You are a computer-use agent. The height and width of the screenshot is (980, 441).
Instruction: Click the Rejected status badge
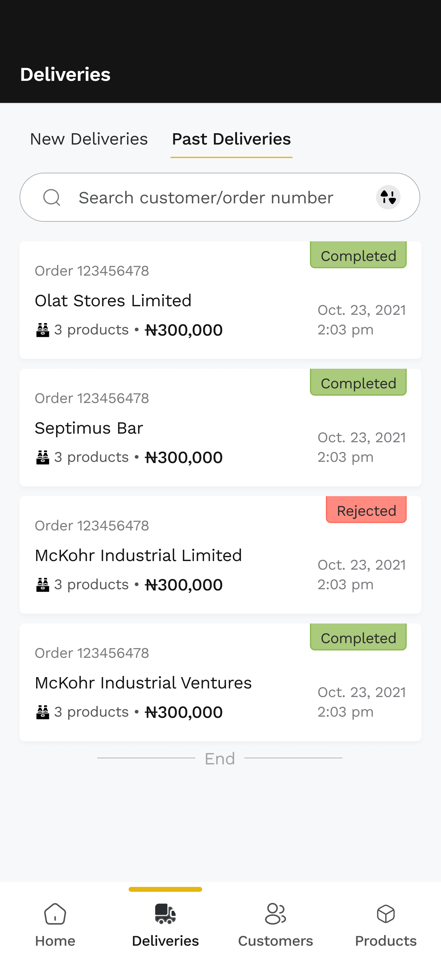(x=366, y=511)
